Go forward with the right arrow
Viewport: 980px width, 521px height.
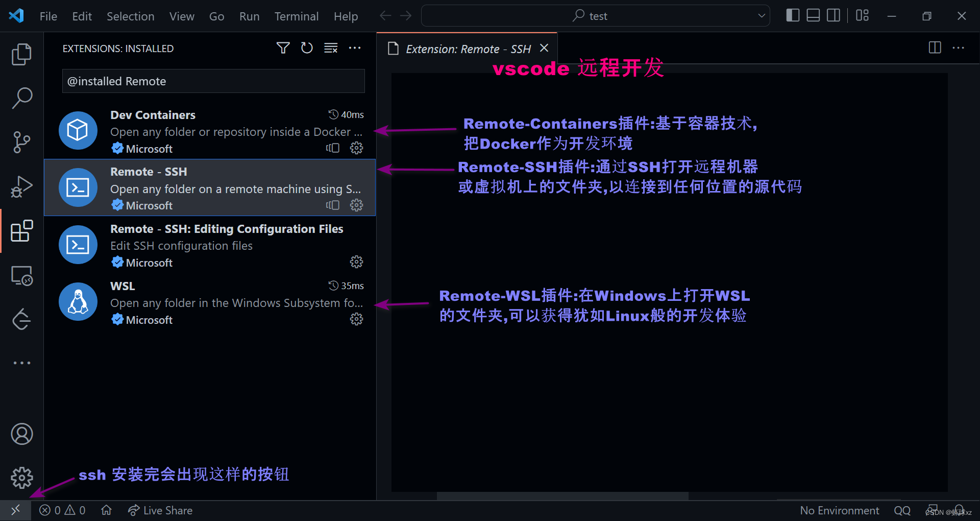click(x=406, y=16)
